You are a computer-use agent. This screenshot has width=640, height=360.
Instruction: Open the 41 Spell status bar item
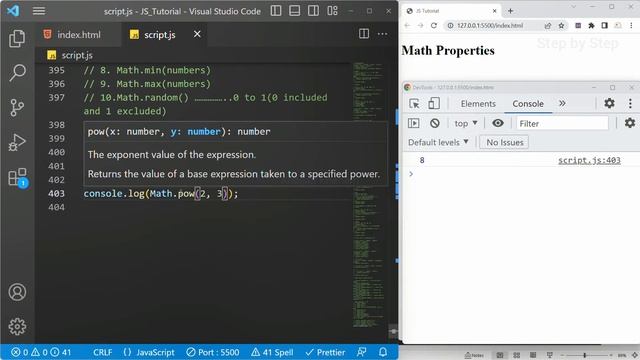click(272, 352)
